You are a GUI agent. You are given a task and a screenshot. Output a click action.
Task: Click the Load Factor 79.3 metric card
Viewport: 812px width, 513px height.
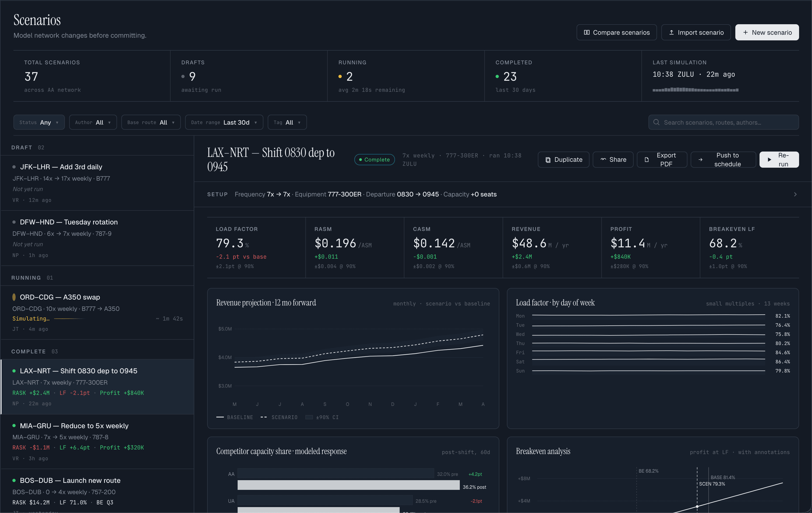point(256,248)
